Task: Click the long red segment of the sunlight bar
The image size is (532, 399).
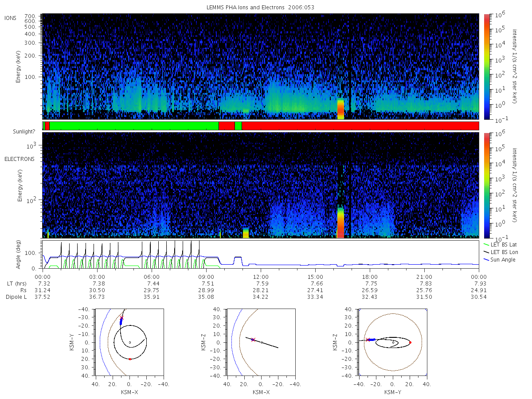Action: point(360,126)
